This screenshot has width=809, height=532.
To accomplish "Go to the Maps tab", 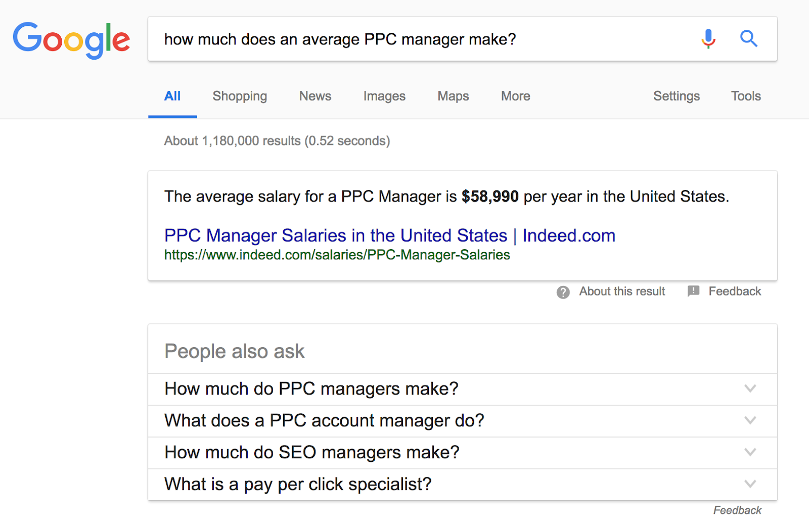I will (x=453, y=96).
